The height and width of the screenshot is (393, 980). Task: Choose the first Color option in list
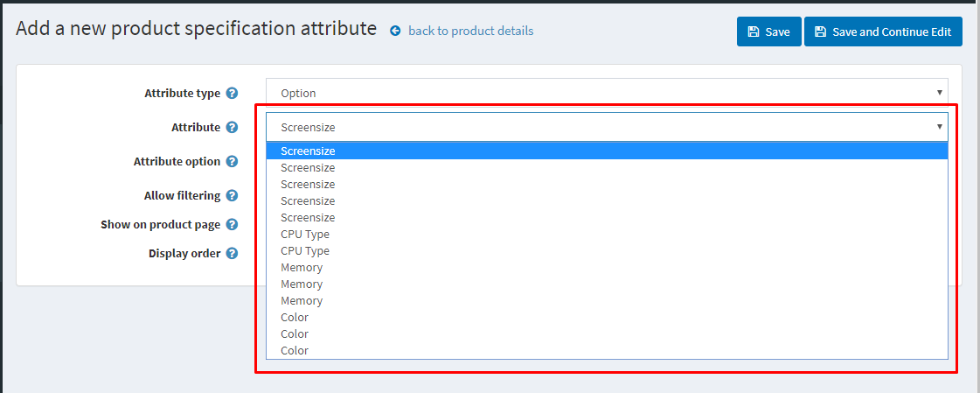coord(607,317)
